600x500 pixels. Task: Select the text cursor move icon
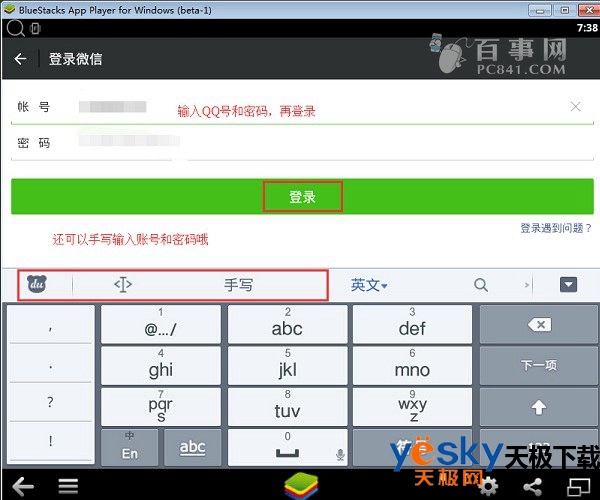tap(123, 285)
